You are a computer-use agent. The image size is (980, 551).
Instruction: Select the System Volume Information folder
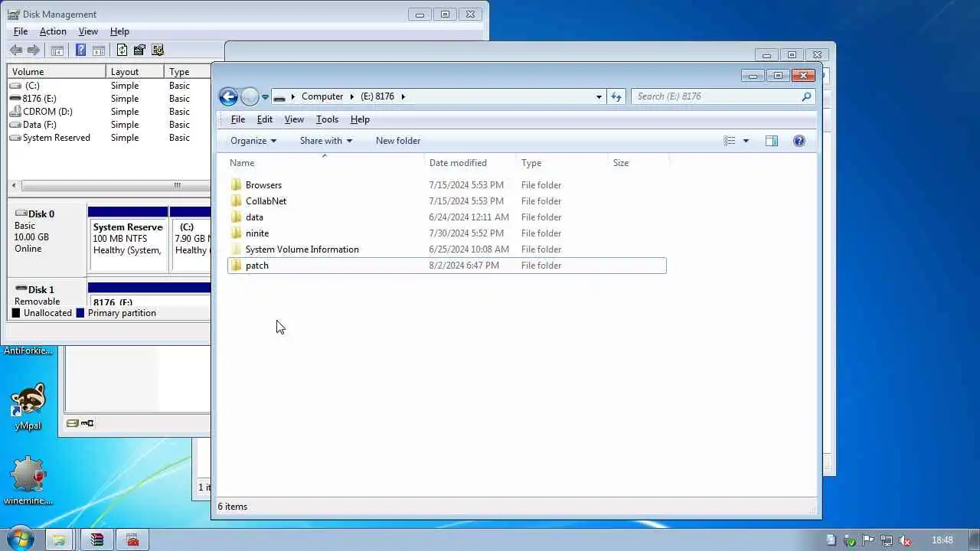pos(446,249)
